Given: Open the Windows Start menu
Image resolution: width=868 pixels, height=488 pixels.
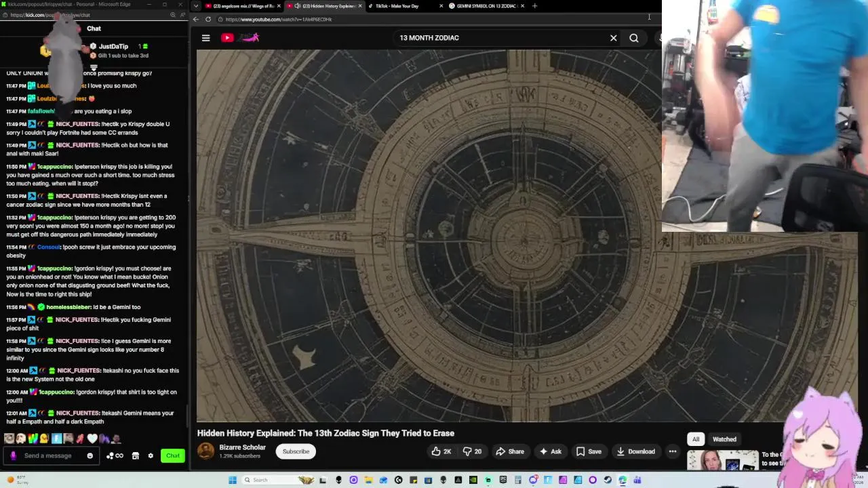Looking at the screenshot, I should [x=233, y=480].
